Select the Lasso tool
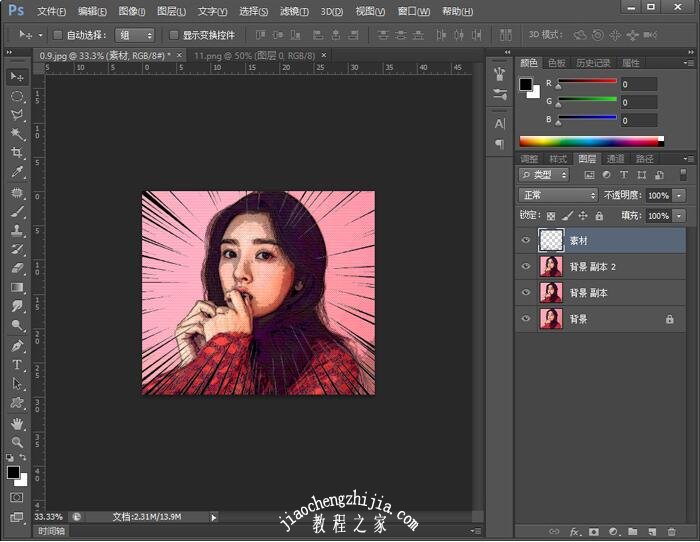The width and height of the screenshot is (700, 542). click(x=17, y=115)
